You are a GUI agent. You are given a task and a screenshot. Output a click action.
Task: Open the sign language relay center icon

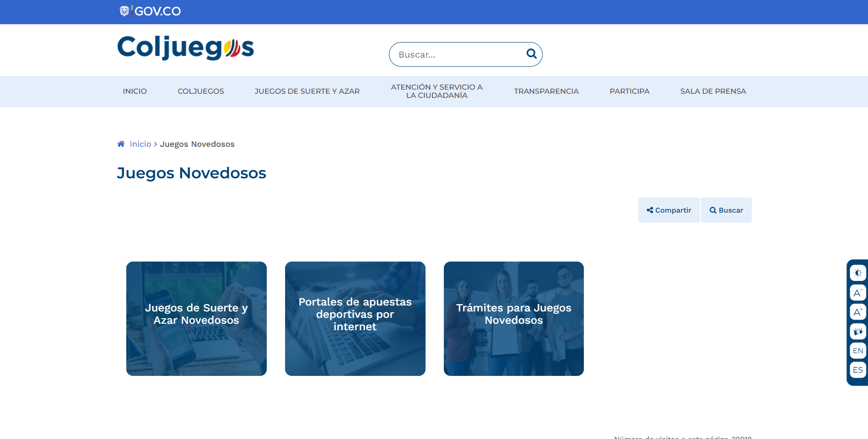(x=858, y=331)
